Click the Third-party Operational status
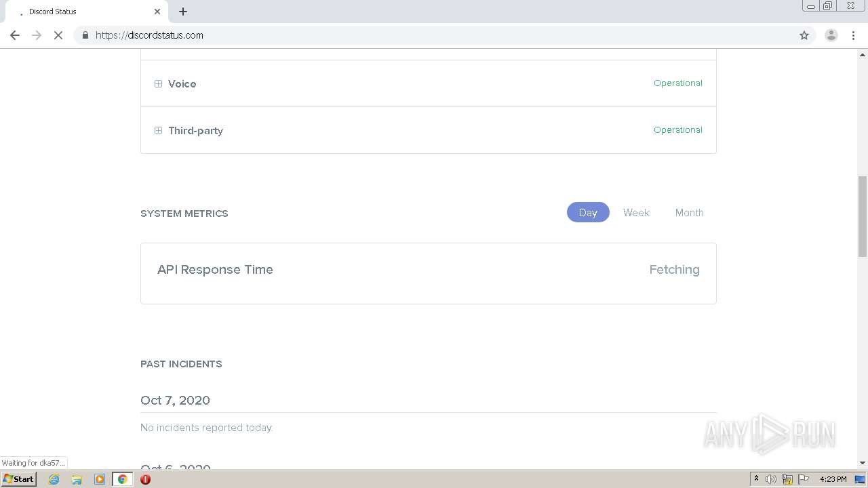The width and height of the screenshot is (868, 488). click(x=677, y=130)
